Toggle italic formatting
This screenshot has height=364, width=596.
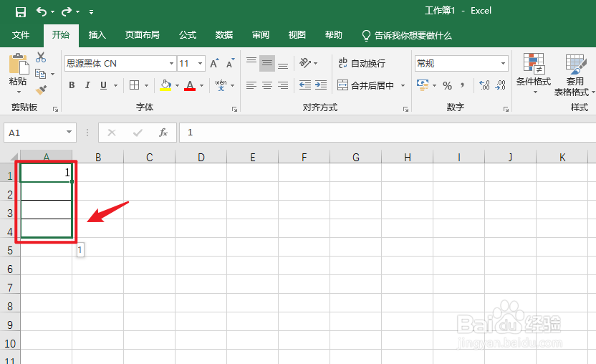tap(87, 85)
